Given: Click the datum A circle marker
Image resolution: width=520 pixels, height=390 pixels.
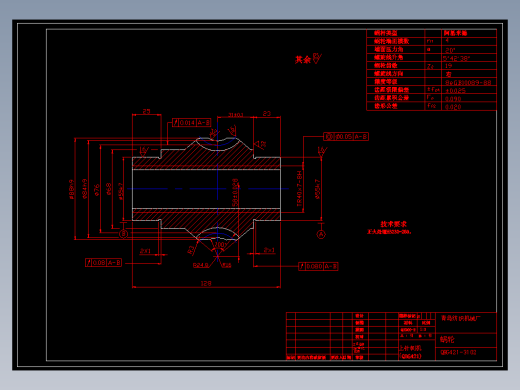Looking at the screenshot, I should tap(321, 234).
